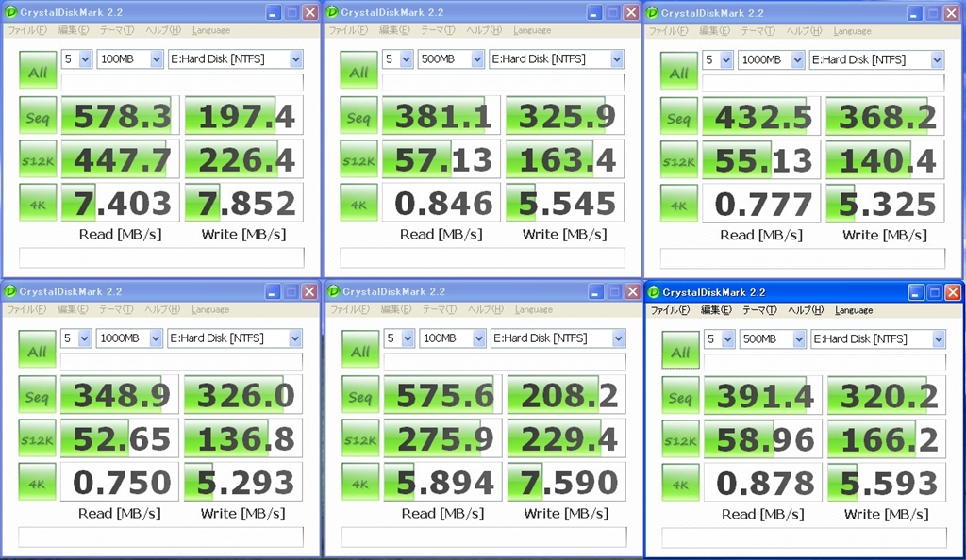Click the CrystalDiskMark title icon in the window showing 432.5
The width and height of the screenshot is (966, 560).
[x=653, y=13]
